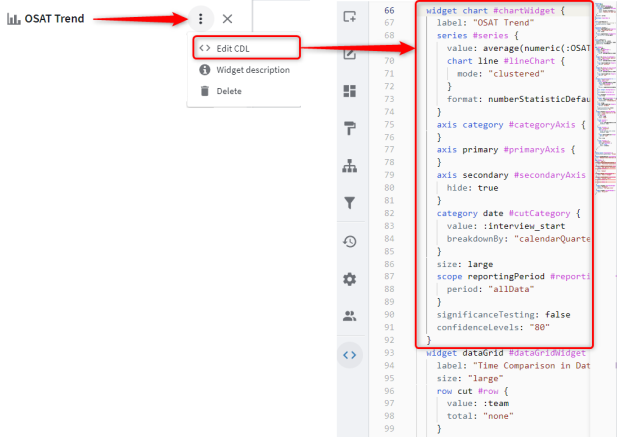Click 'significanceTesting: false' line

[503, 315]
